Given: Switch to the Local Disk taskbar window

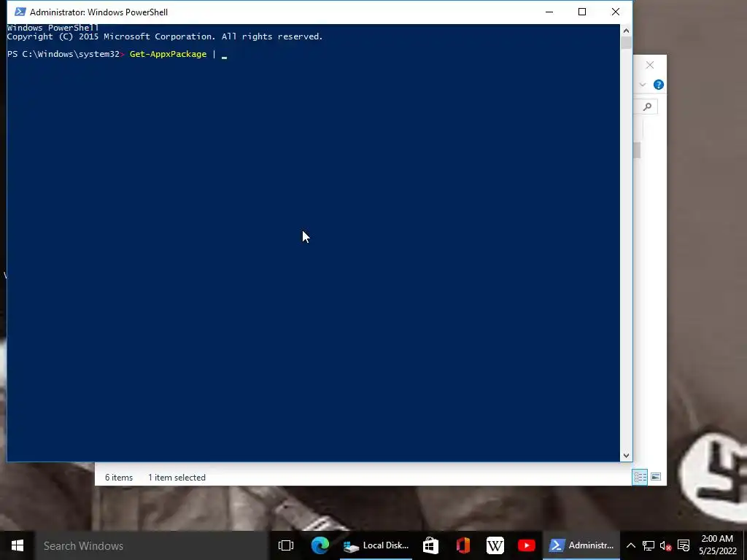Looking at the screenshot, I should [x=376, y=545].
